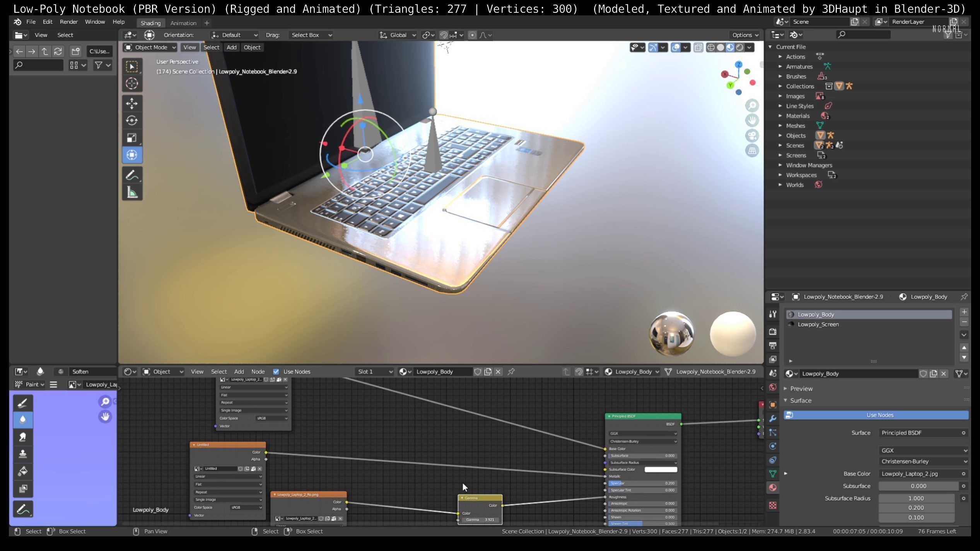The height and width of the screenshot is (551, 980).
Task: Select the Rotate tool icon
Action: tap(132, 121)
